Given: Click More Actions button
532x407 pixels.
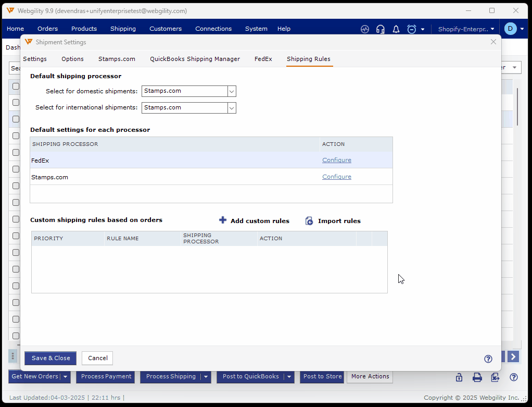Looking at the screenshot, I should pos(370,376).
